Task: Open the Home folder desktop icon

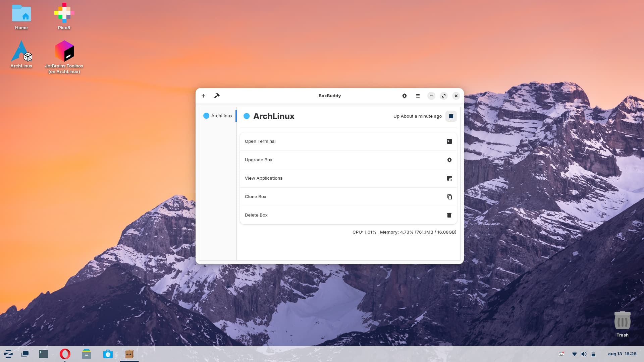Action: [21, 17]
